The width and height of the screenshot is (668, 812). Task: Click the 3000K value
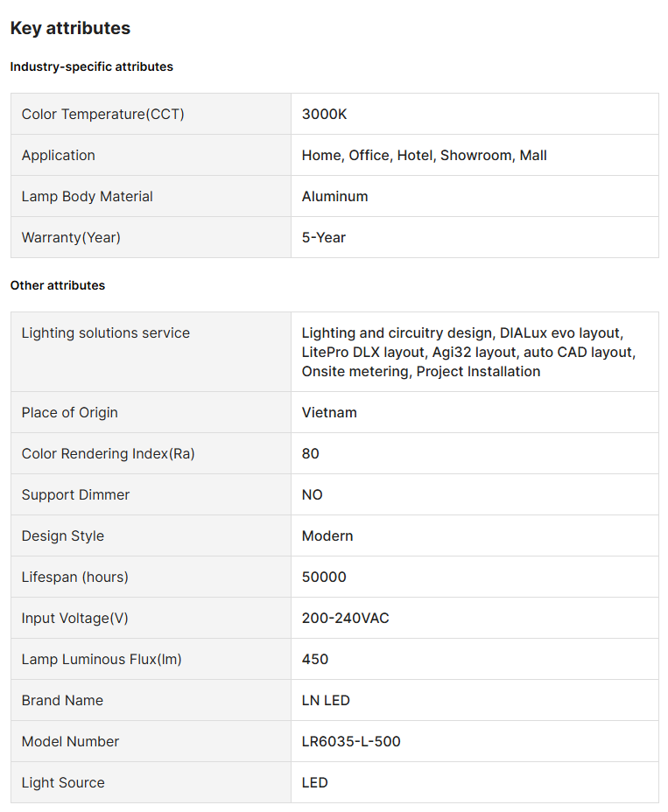[x=325, y=114]
